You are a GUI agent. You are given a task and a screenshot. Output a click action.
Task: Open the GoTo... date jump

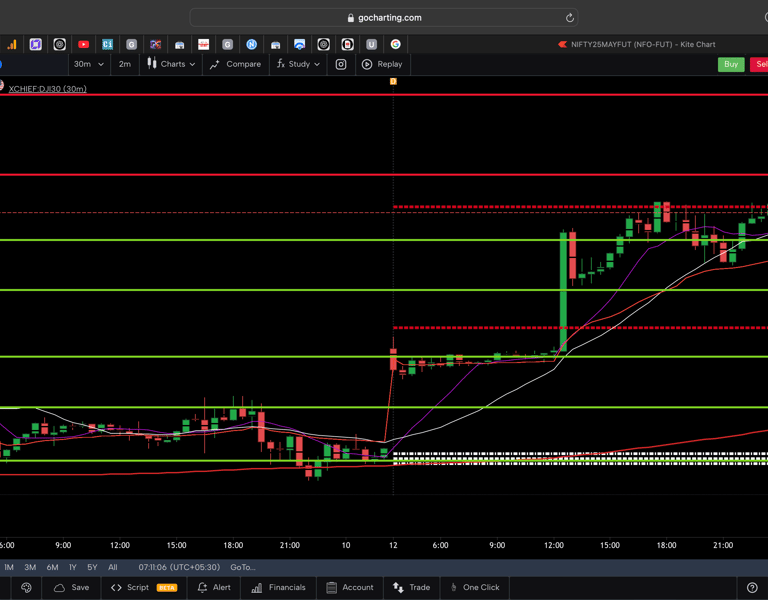243,567
